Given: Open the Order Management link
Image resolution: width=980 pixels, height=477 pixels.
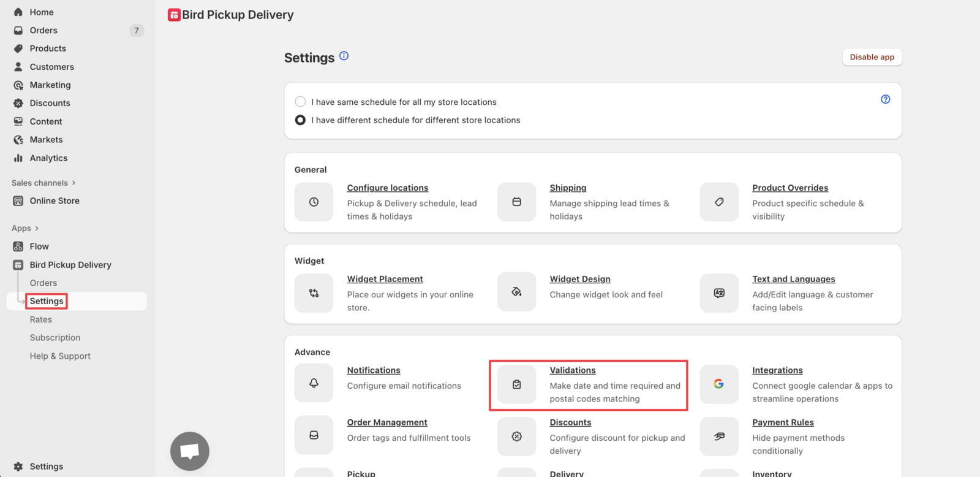Looking at the screenshot, I should tap(387, 422).
